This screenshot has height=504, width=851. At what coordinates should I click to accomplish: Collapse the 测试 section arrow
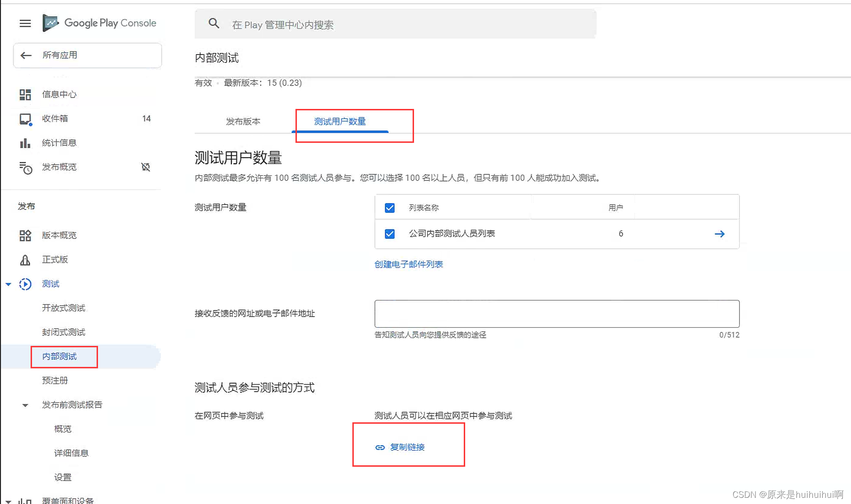click(8, 284)
